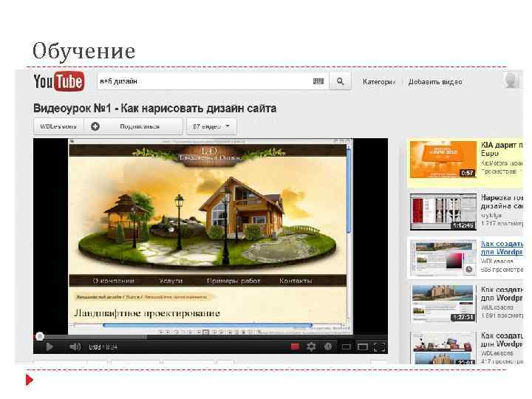Click Контакты in the video's site menu
Image resolution: width=532 pixels, height=399 pixels.
pyautogui.click(x=296, y=281)
